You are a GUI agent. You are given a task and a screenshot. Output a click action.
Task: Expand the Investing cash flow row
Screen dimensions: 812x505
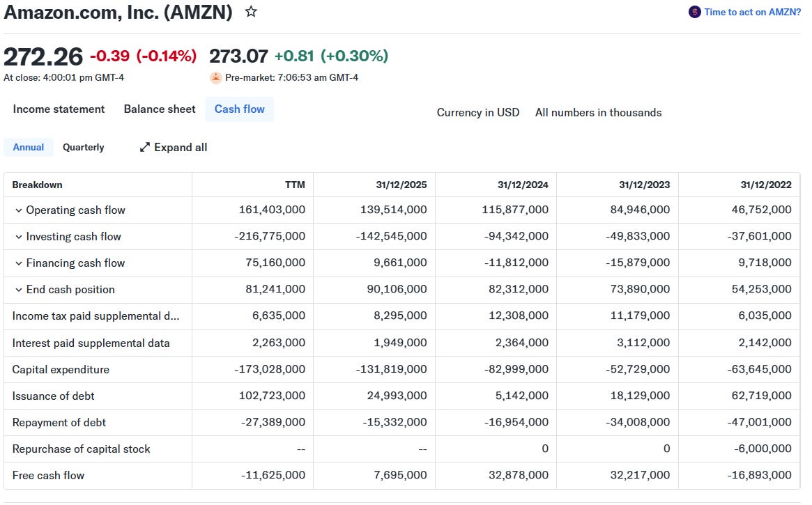[x=19, y=237]
